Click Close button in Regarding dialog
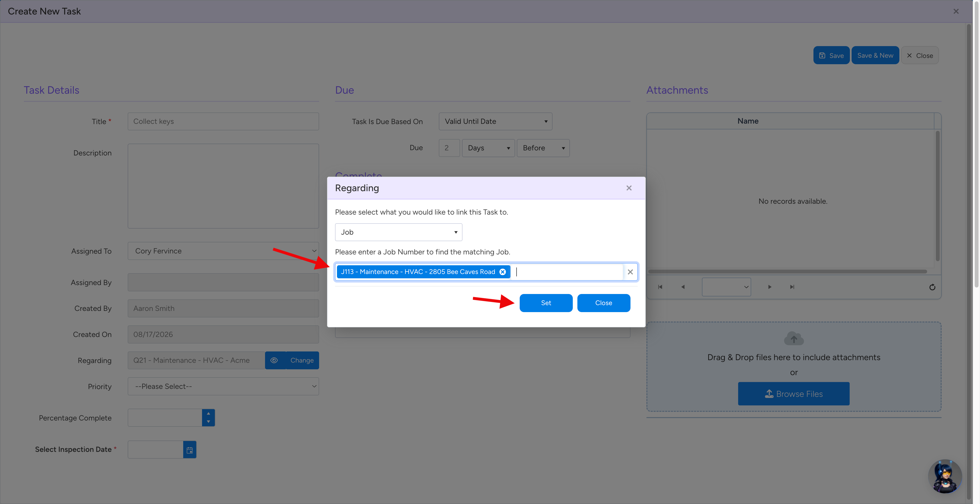Viewport: 980px width, 504px height. (604, 303)
